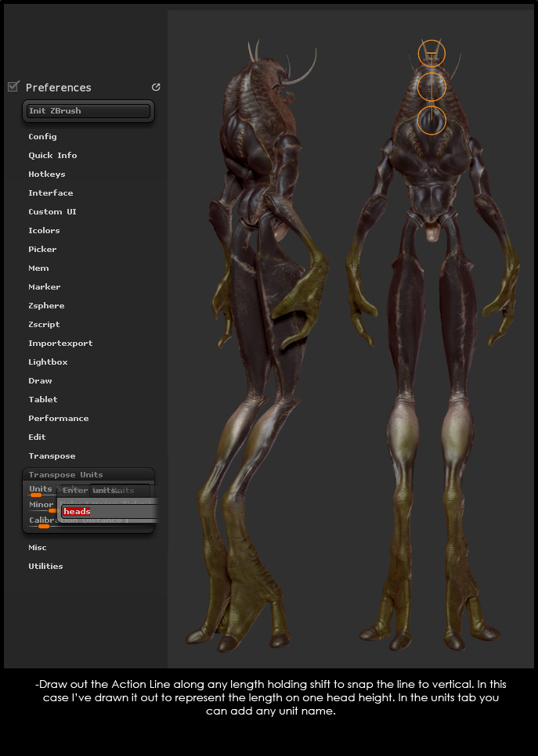Open the Custom UI section

[x=52, y=211]
